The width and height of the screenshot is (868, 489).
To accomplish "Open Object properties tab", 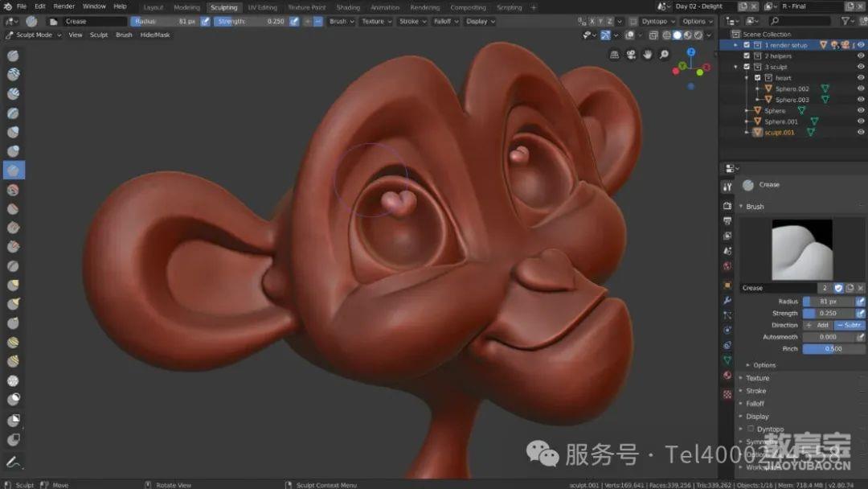I will [x=727, y=286].
